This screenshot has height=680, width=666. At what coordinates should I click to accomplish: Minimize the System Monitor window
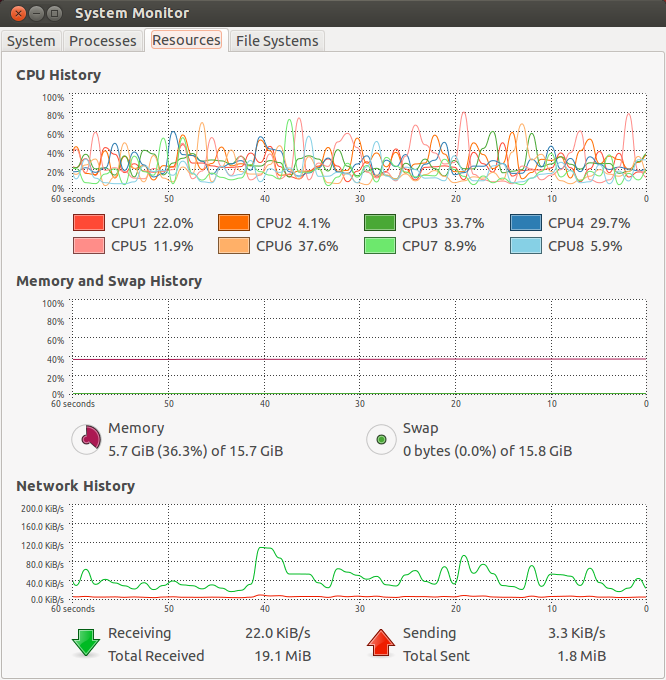click(35, 14)
